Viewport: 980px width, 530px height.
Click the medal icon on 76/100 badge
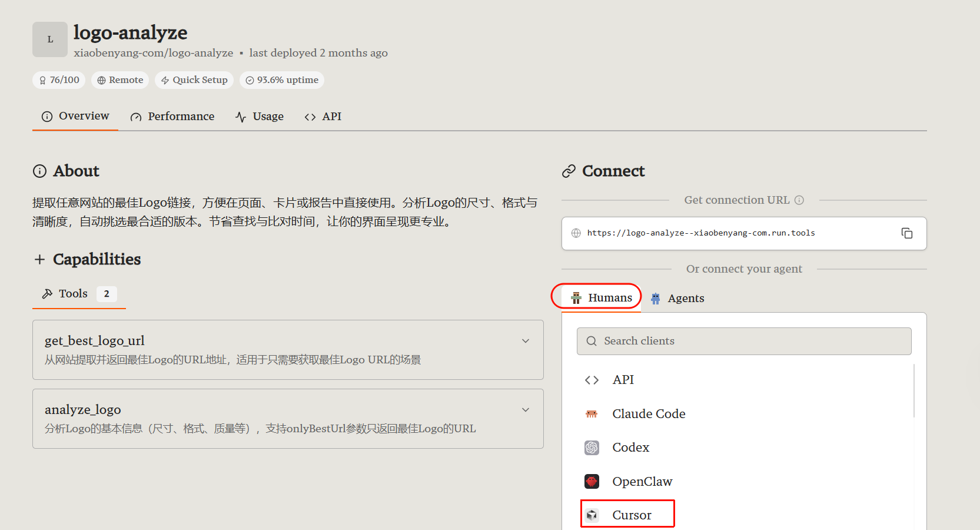42,81
